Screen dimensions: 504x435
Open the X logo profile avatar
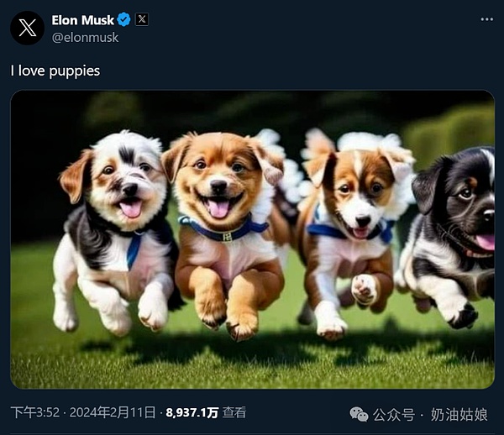[28, 28]
